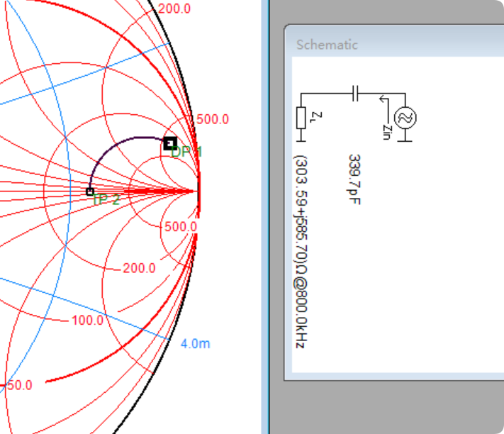Click the ZL load resistor symbol
Viewport: 504px width, 434px height.
301,117
